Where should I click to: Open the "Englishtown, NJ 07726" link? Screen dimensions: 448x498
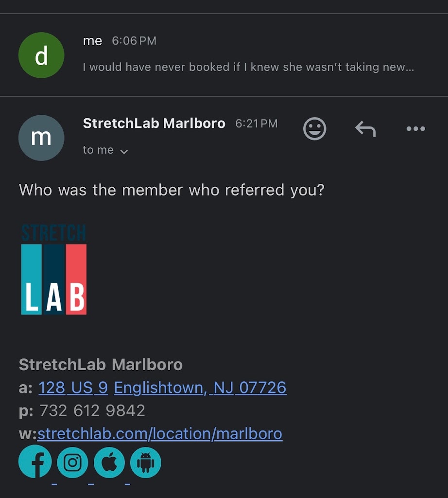tap(200, 388)
